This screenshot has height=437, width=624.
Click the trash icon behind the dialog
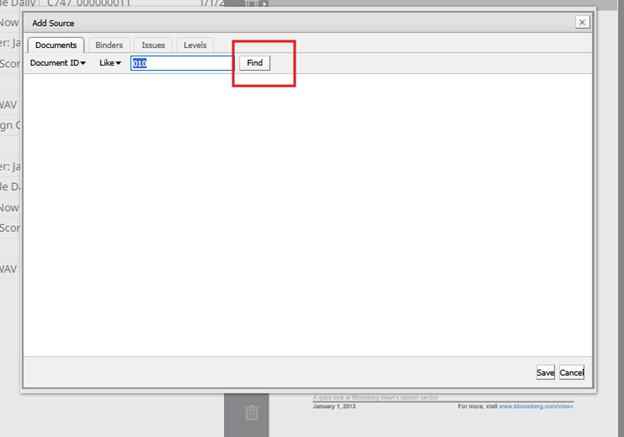click(252, 413)
